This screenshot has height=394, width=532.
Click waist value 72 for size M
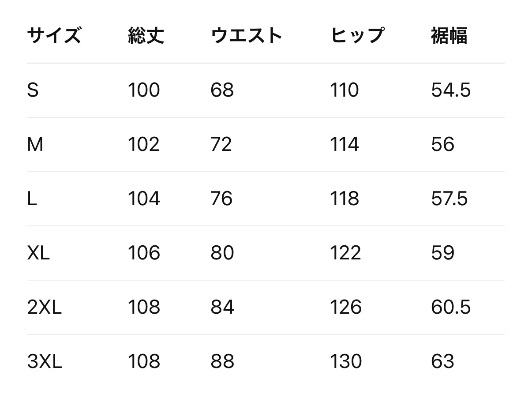(221, 145)
